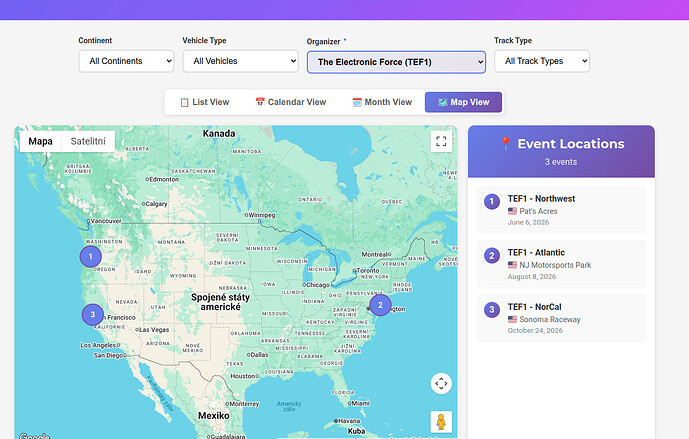The height and width of the screenshot is (439, 689).
Task: Click map marker number 1 in Washington
Action: (91, 256)
